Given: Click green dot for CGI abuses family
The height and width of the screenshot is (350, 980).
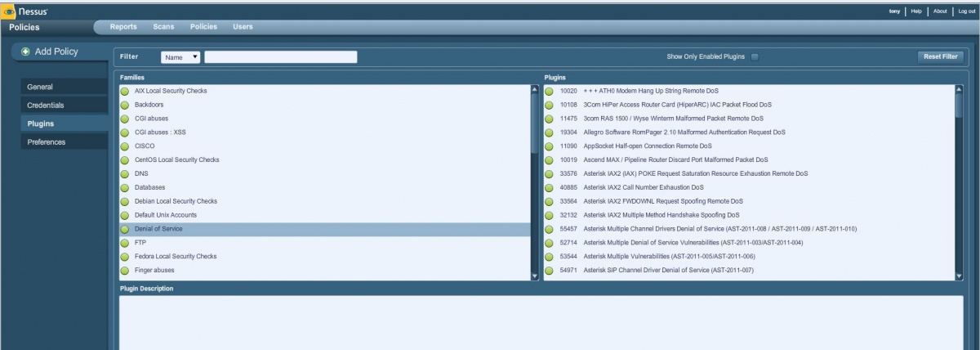Looking at the screenshot, I should [x=125, y=119].
